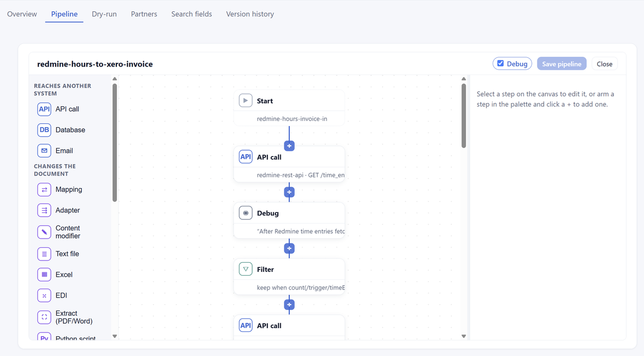The height and width of the screenshot is (356, 644).
Task: Click the Save pipeline button
Action: pos(562,64)
